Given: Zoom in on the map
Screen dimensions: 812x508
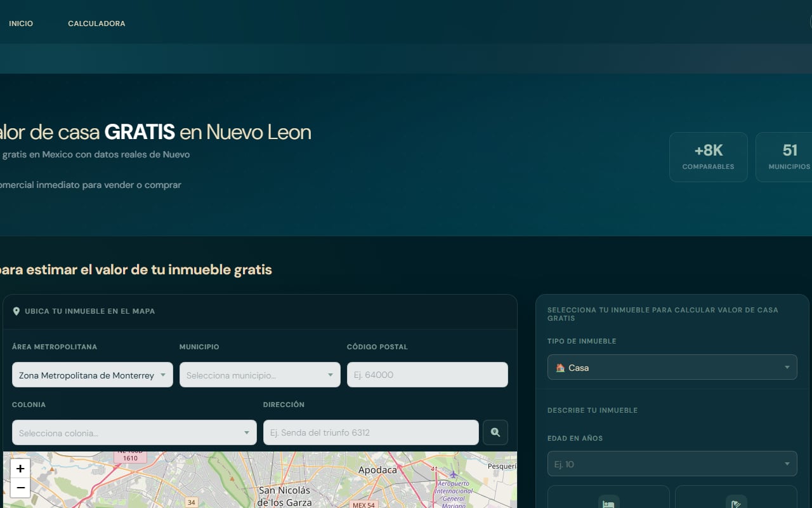Looking at the screenshot, I should (x=20, y=469).
